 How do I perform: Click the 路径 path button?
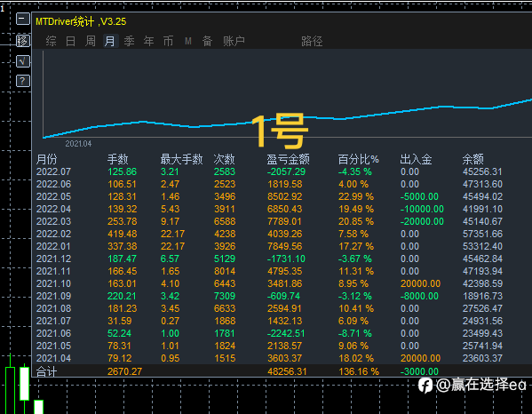[312, 41]
